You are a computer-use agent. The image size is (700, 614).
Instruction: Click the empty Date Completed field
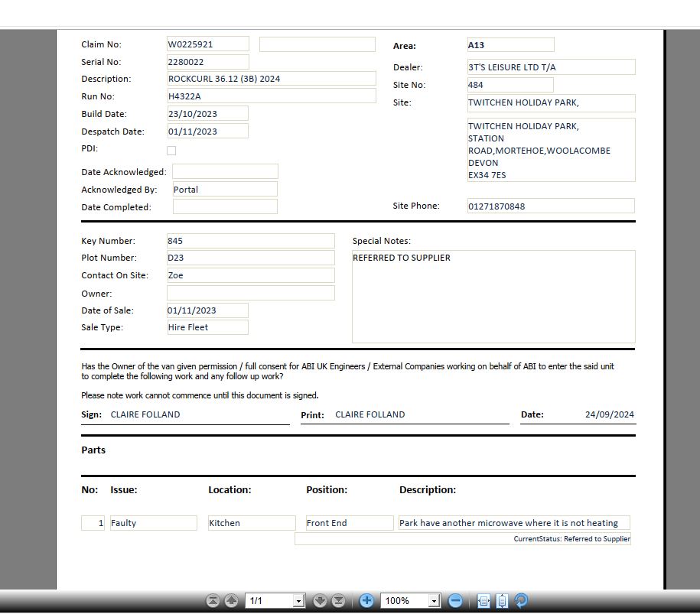click(x=225, y=206)
